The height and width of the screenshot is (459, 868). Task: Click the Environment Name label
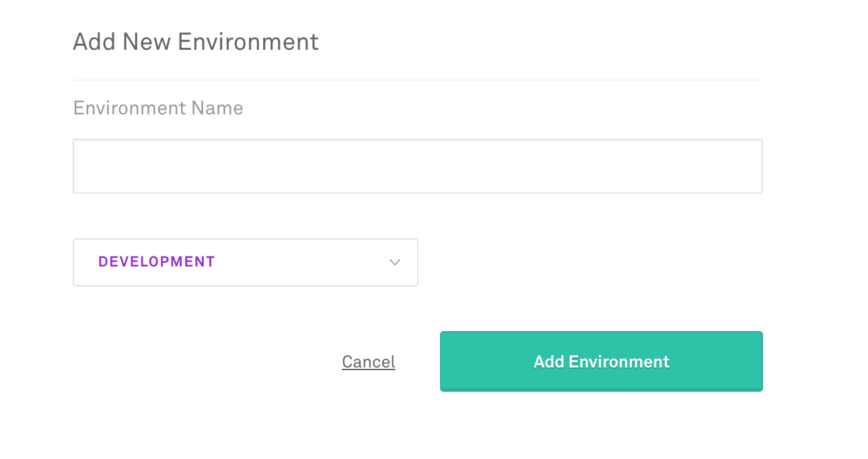tap(158, 108)
